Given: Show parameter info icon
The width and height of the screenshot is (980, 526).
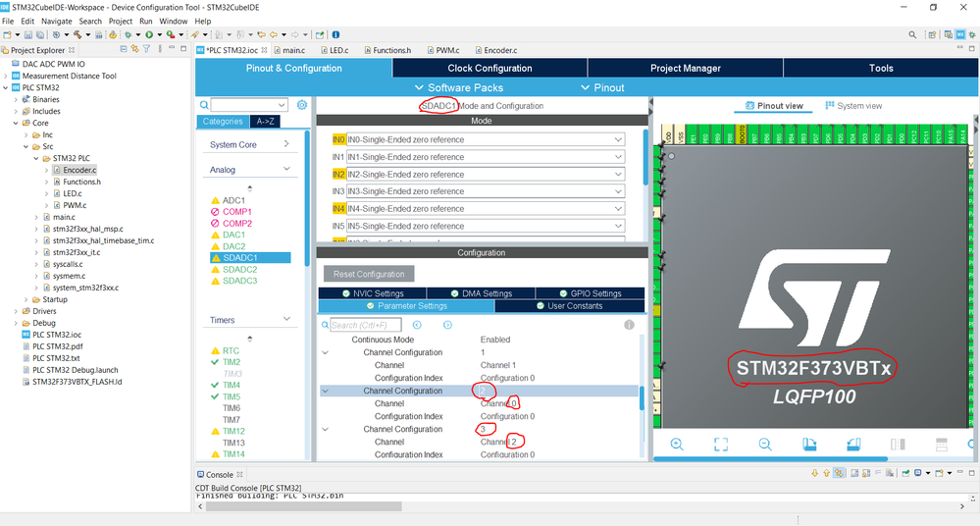Looking at the screenshot, I should click(630, 325).
